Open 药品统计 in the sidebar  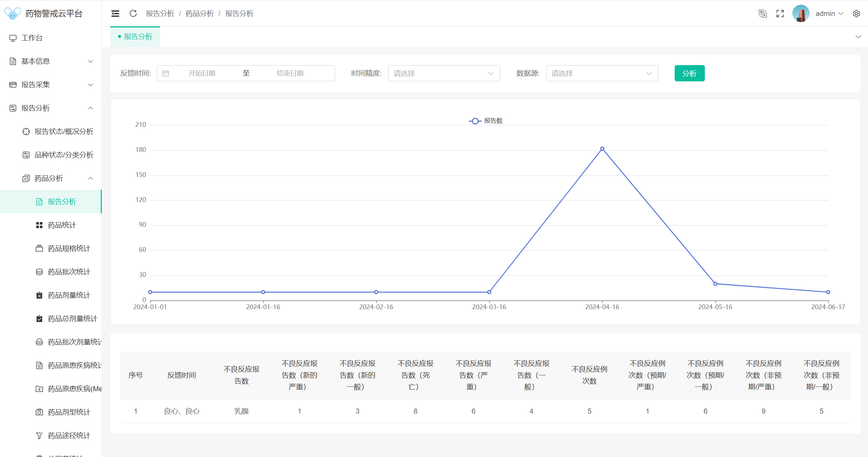(62, 225)
